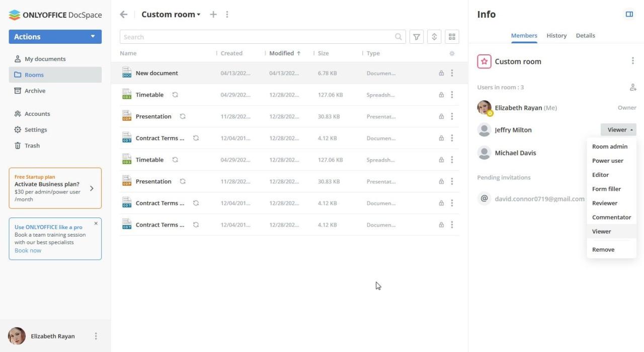Viewport: 644px width, 352px height.
Task: Click the Book now link
Action: 28,250
